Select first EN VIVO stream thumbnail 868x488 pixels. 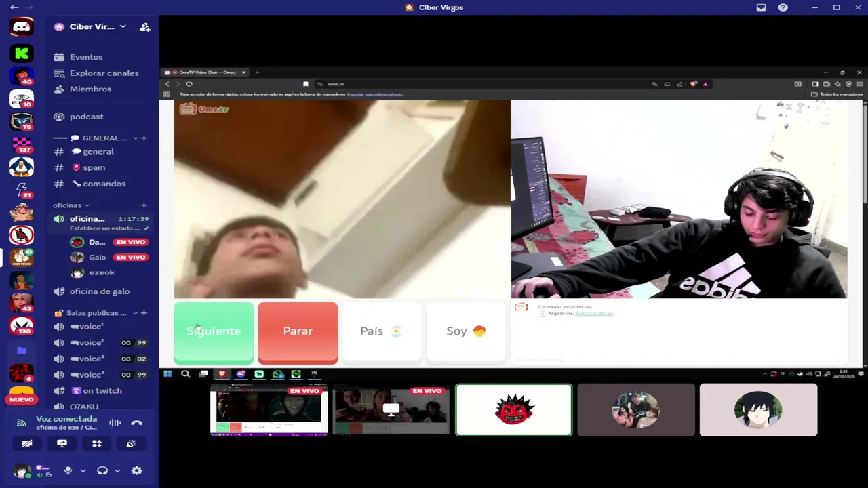tap(269, 410)
